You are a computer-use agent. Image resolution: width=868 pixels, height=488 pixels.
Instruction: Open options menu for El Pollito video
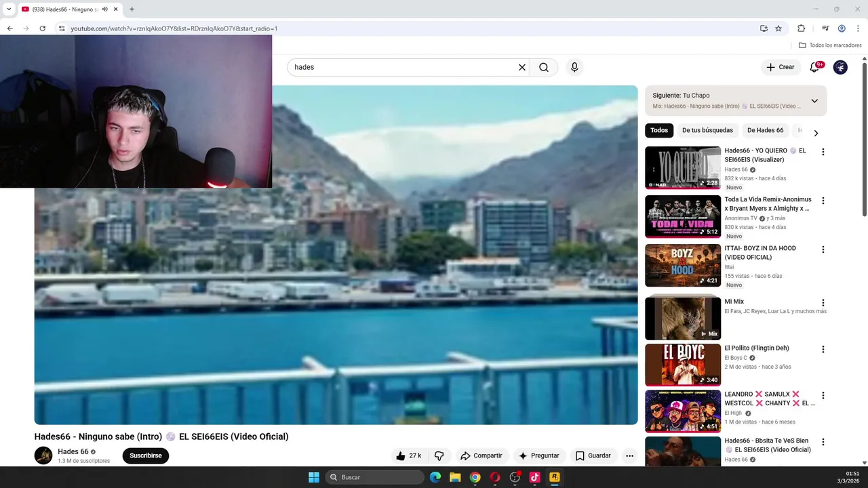coord(823,349)
